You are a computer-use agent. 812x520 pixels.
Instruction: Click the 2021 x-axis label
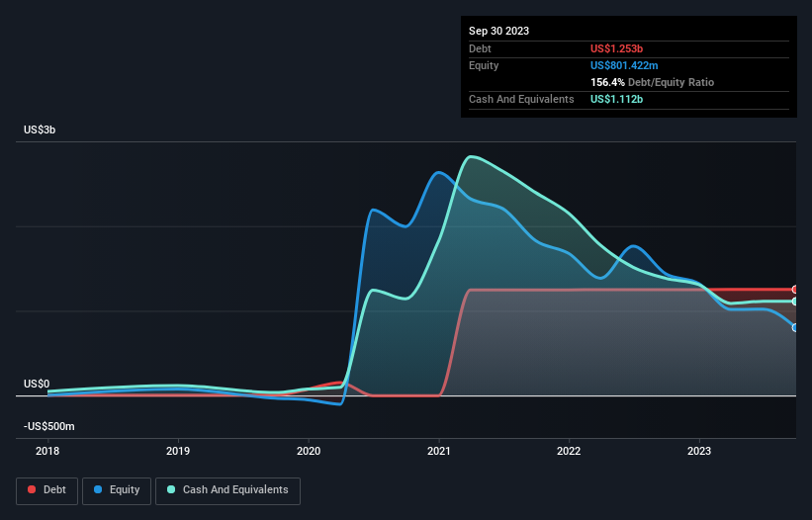point(438,451)
